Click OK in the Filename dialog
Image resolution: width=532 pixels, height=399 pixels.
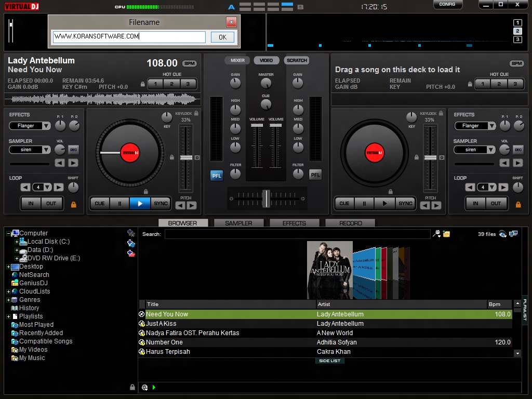pos(222,37)
